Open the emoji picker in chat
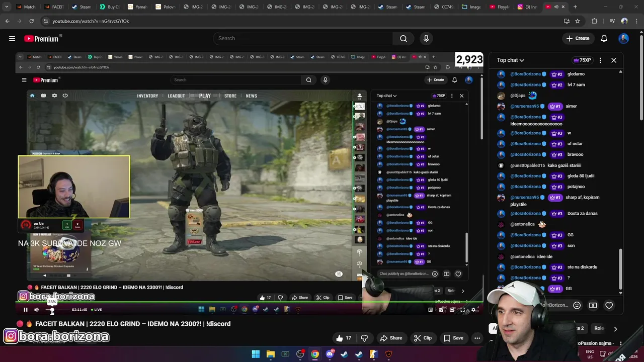This screenshot has height=362, width=644. pyautogui.click(x=577, y=305)
